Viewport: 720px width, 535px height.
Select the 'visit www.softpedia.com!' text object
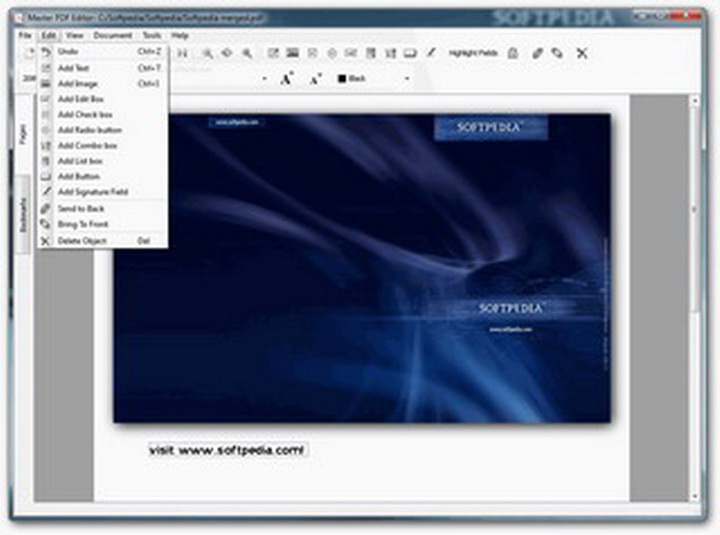coord(227,450)
